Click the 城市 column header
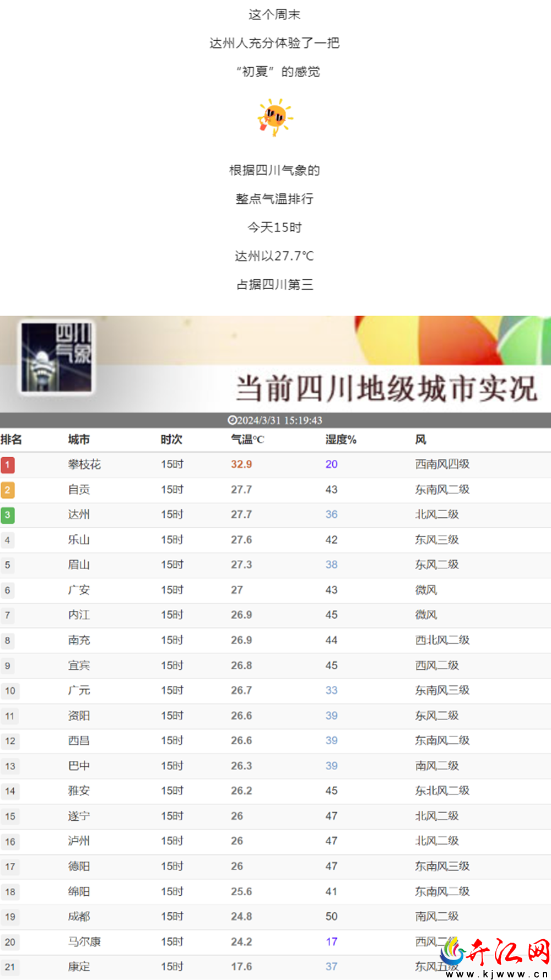 pos(79,440)
